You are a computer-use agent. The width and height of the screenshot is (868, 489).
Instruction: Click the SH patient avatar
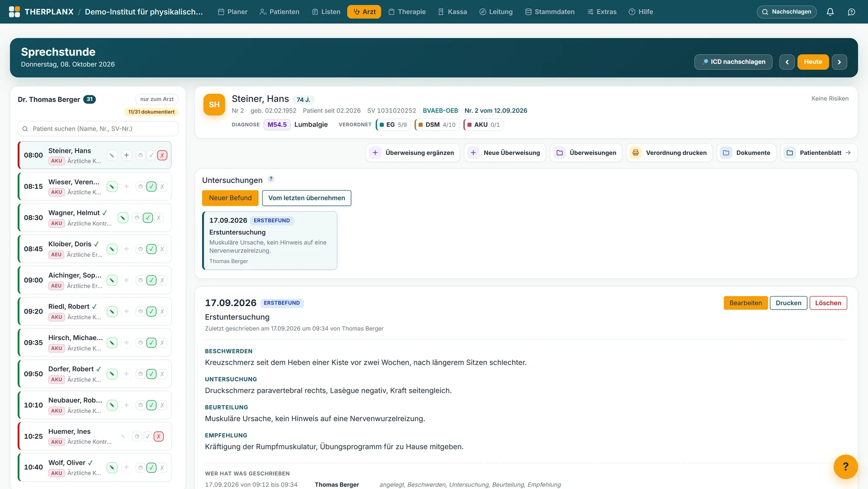(214, 105)
